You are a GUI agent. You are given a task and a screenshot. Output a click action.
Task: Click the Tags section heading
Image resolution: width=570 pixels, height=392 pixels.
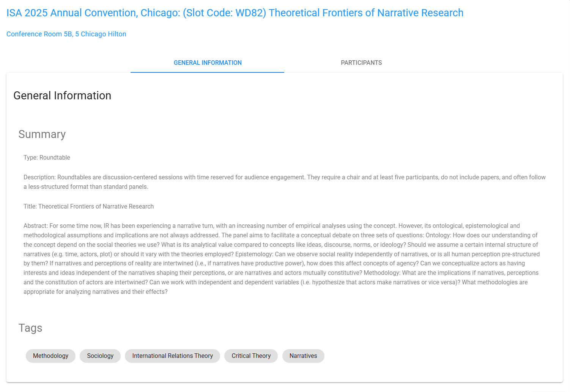point(30,328)
